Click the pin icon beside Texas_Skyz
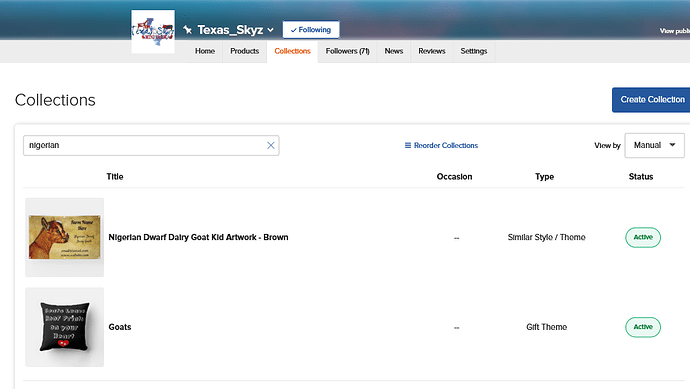This screenshot has width=690, height=389. pyautogui.click(x=187, y=30)
